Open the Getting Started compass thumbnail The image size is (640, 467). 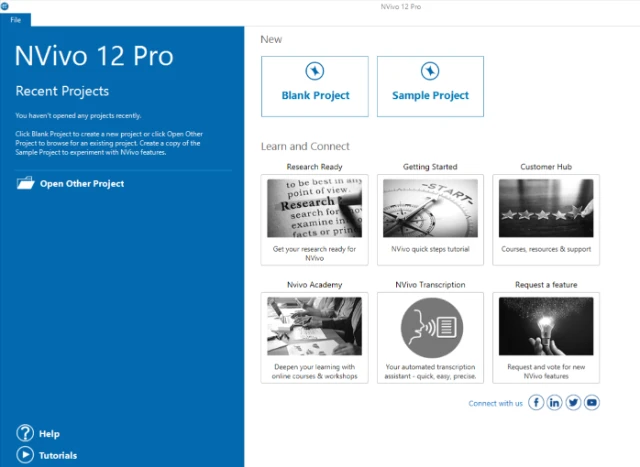(x=431, y=208)
